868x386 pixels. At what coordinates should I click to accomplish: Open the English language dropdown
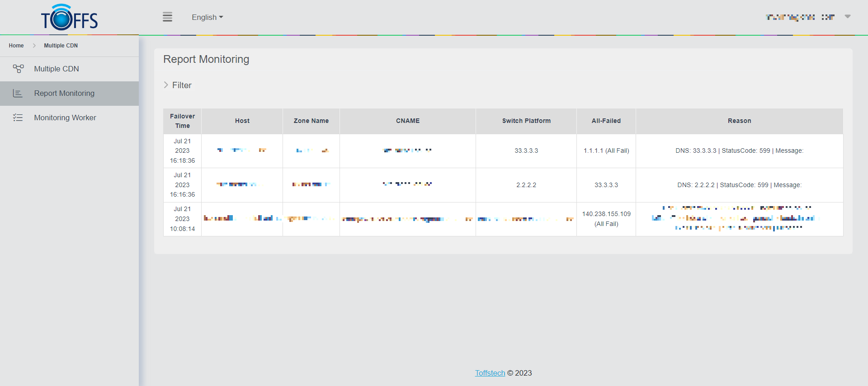pos(207,17)
